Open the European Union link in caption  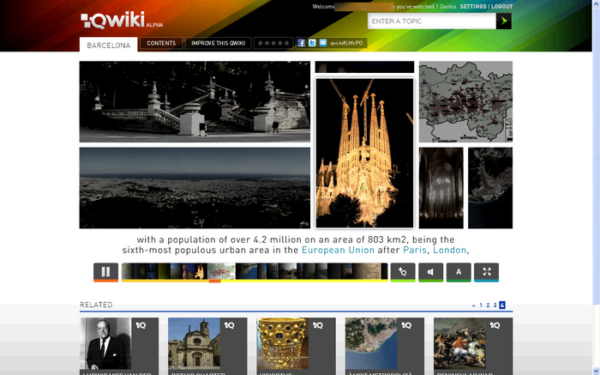point(338,250)
